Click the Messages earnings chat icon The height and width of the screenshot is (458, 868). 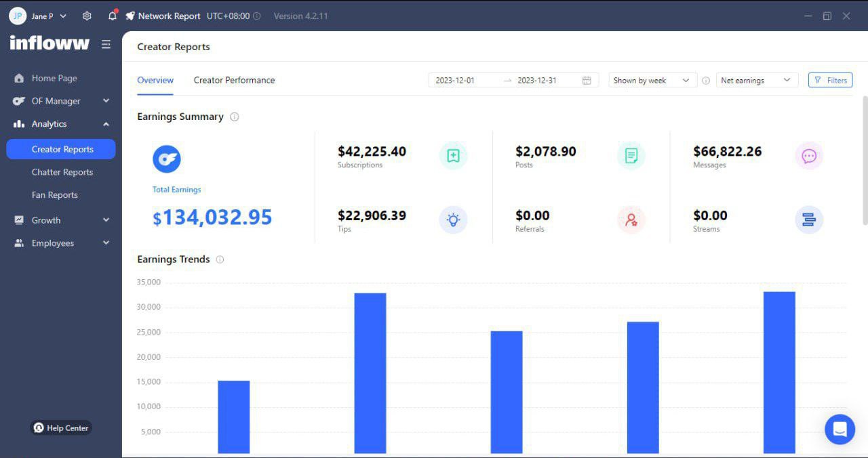(809, 156)
